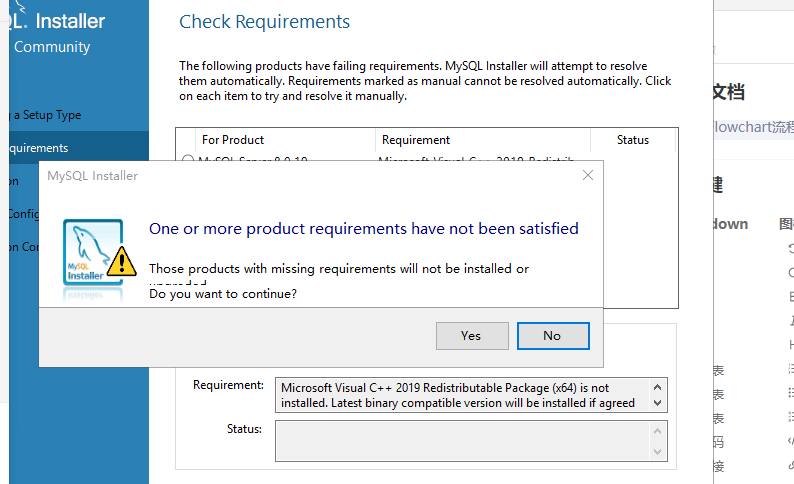Decline continuing with the No button
Viewport: 794px width, 484px height.
tap(553, 336)
